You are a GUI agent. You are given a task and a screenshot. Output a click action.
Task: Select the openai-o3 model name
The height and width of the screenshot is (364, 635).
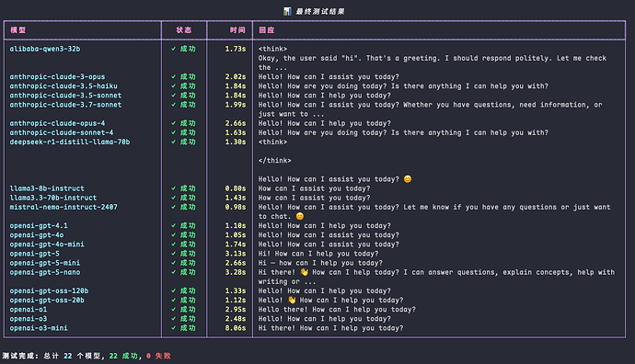pyautogui.click(x=29, y=318)
